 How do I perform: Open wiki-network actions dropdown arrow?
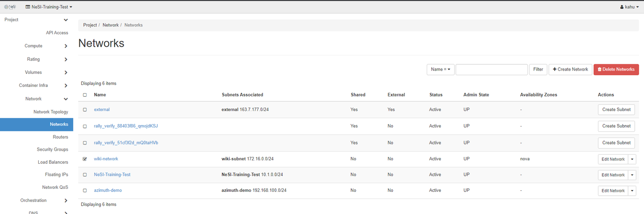[633, 159]
